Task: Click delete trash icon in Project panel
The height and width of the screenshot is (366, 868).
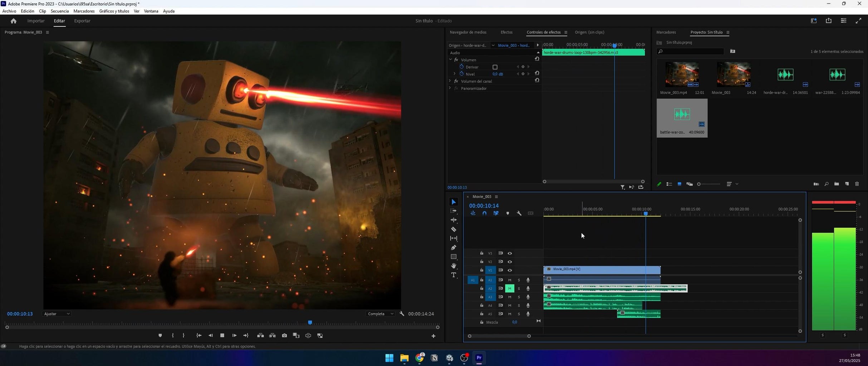Action: [x=857, y=184]
